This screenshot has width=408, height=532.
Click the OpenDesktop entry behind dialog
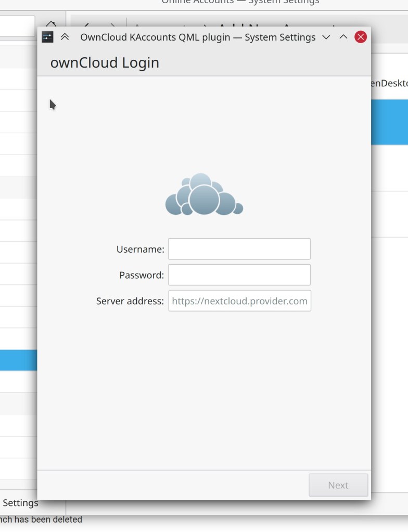[x=389, y=83]
